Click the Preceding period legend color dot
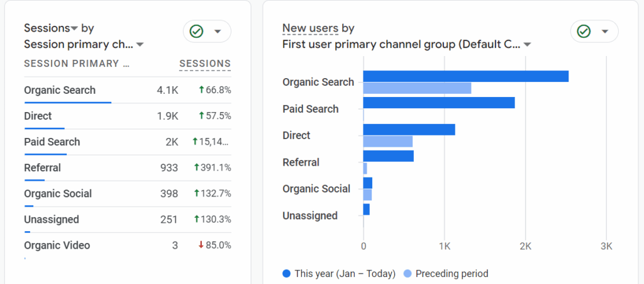Screen dimensions: 644x284 tap(408, 273)
